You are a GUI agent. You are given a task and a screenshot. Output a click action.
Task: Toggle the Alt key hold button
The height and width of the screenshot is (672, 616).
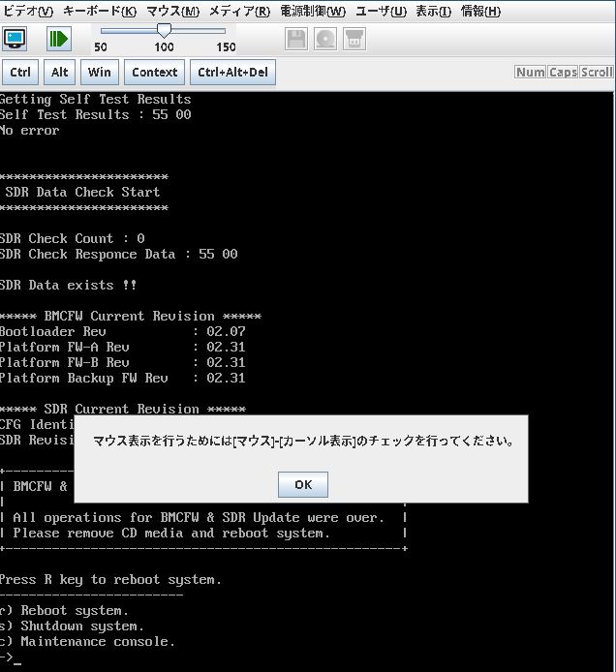click(x=60, y=72)
